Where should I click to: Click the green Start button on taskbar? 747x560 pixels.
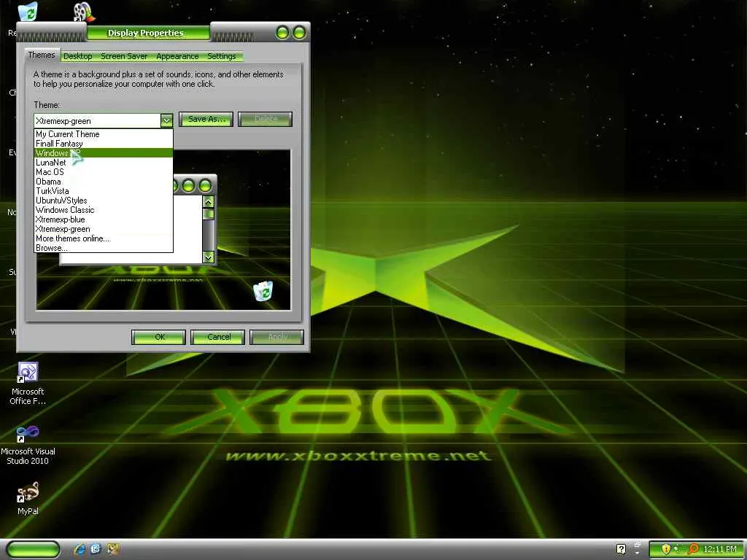coord(34,549)
